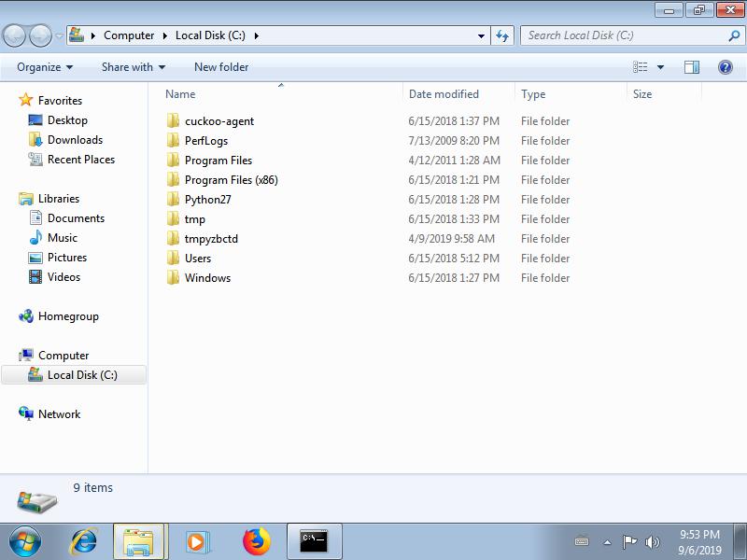Click the 6/15/2018 1:37 PM date cell
This screenshot has width=747, height=560.
tap(454, 121)
